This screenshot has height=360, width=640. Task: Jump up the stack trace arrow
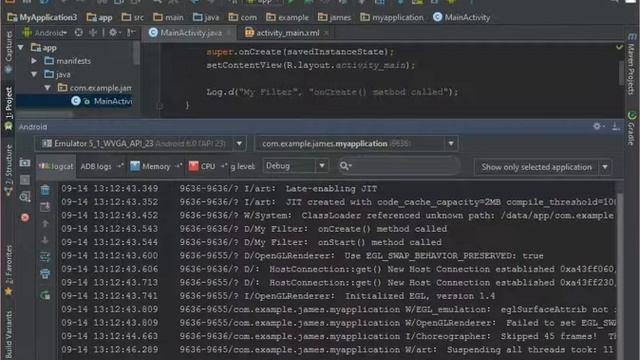tap(45, 224)
